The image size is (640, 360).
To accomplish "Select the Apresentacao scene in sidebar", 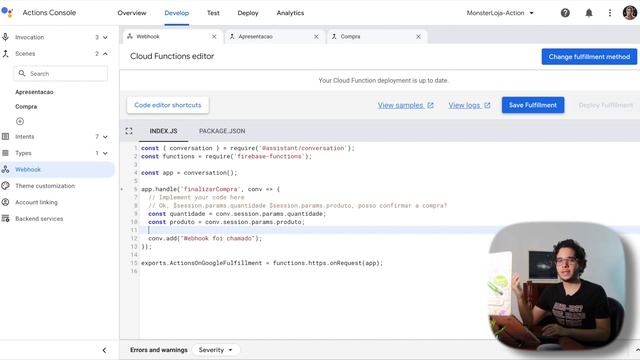I will 34,92.
